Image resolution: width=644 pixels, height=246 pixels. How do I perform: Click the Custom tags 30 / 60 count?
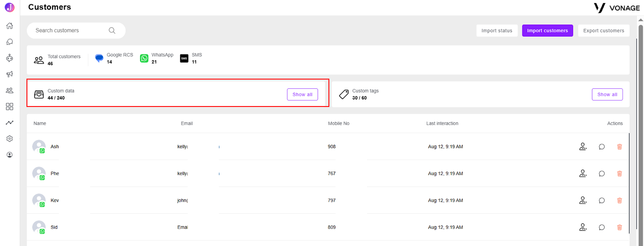point(359,98)
